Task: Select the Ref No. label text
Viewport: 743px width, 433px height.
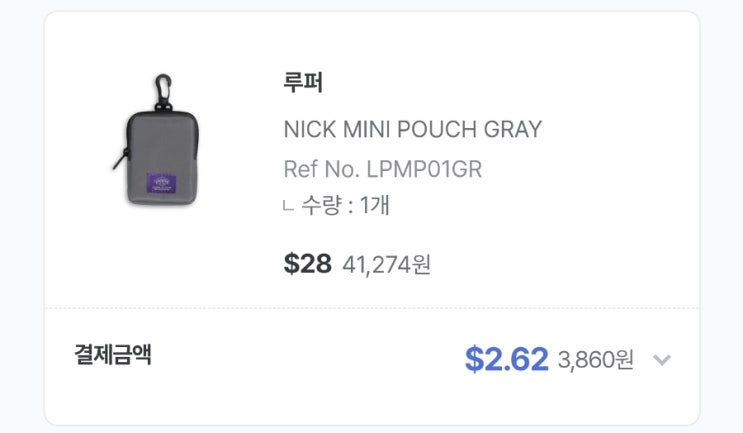Action: (x=321, y=169)
